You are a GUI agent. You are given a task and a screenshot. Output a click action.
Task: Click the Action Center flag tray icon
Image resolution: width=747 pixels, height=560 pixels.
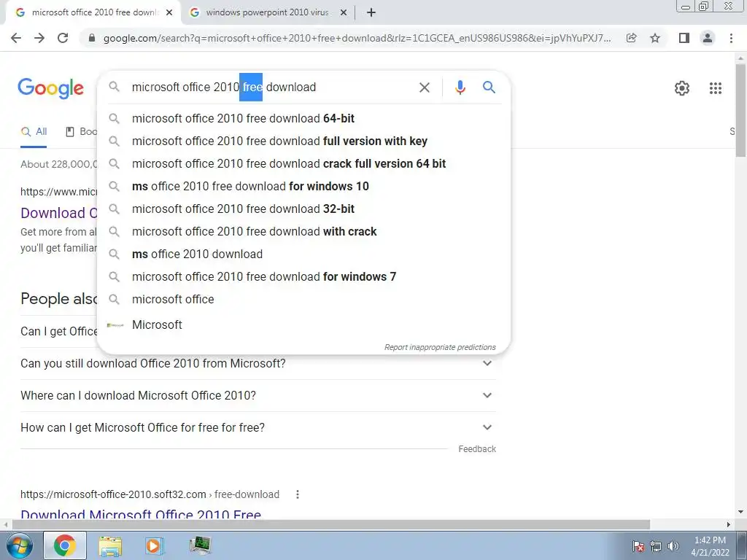638,546
